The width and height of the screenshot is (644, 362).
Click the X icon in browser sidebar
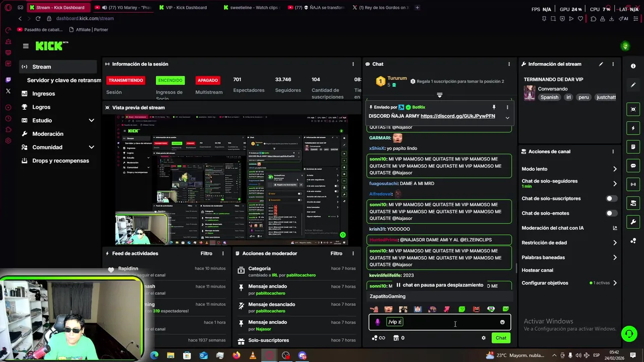coord(8,91)
